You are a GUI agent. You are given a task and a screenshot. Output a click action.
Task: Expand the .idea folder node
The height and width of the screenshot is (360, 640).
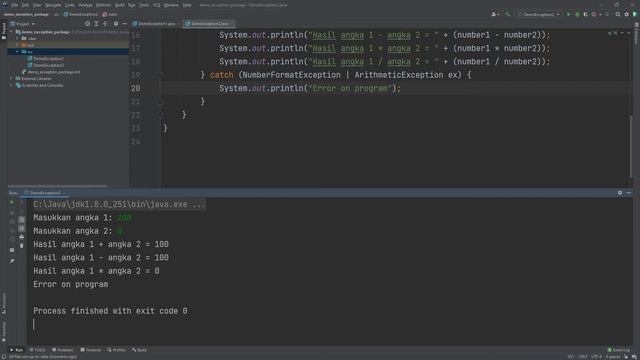point(18,38)
